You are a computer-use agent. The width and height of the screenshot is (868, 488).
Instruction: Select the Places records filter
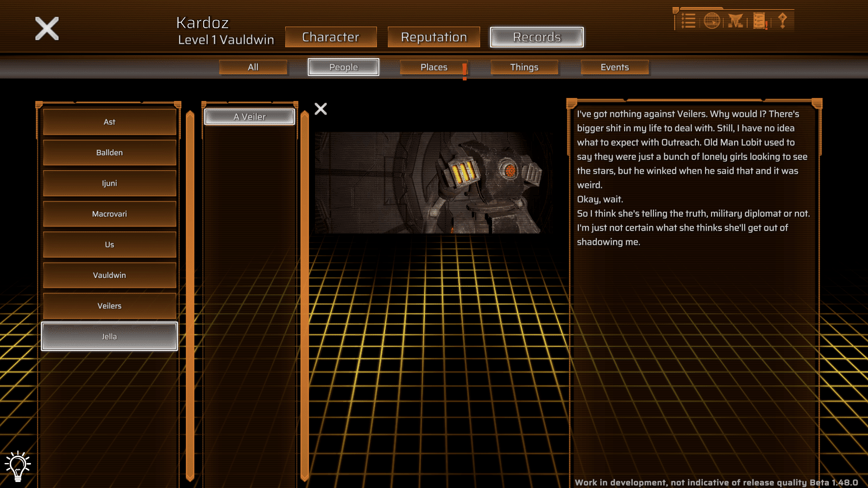pyautogui.click(x=434, y=67)
